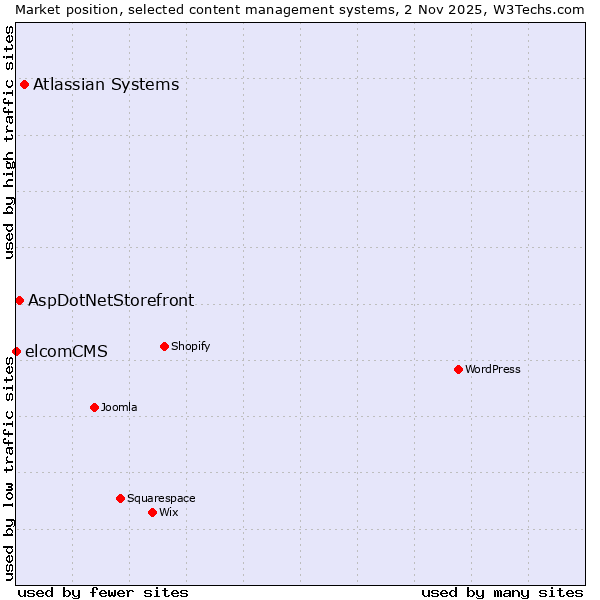Select the elcomCMS red data point

[x=16, y=351]
